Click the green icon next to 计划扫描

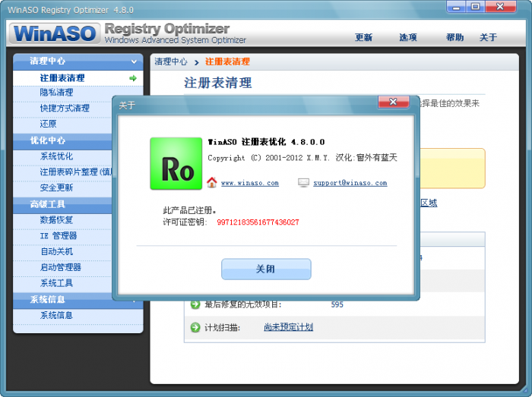195,327
